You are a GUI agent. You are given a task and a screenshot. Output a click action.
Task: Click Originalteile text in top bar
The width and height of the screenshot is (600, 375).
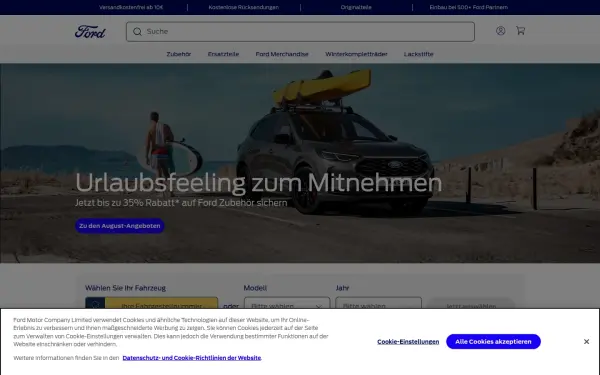pyautogui.click(x=356, y=7)
